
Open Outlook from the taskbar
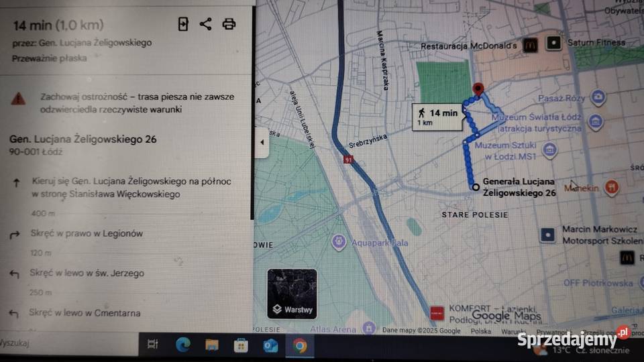point(270,346)
